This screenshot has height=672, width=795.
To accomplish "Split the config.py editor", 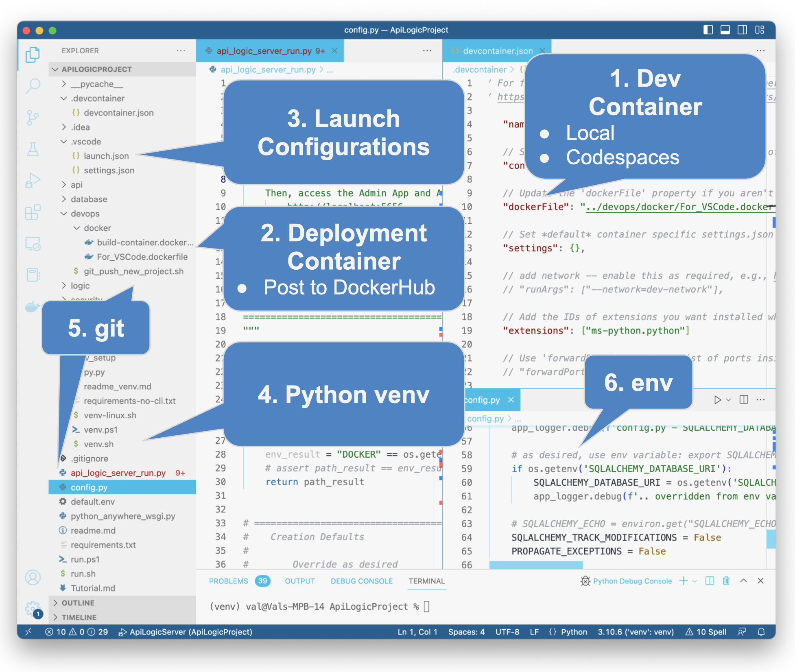I will (744, 399).
